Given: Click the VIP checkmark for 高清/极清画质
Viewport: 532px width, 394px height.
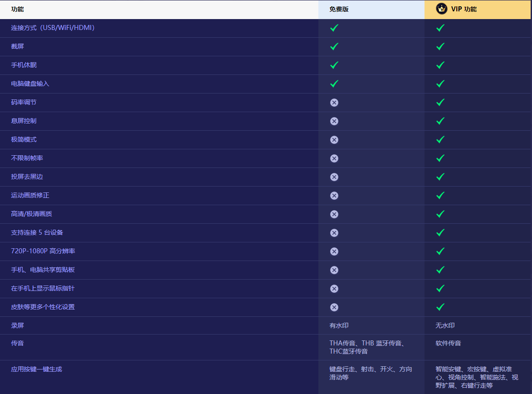Looking at the screenshot, I should [x=440, y=214].
